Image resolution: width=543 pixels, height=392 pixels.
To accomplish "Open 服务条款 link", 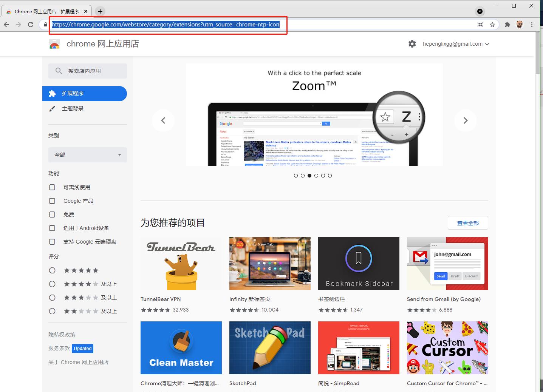I will [59, 348].
